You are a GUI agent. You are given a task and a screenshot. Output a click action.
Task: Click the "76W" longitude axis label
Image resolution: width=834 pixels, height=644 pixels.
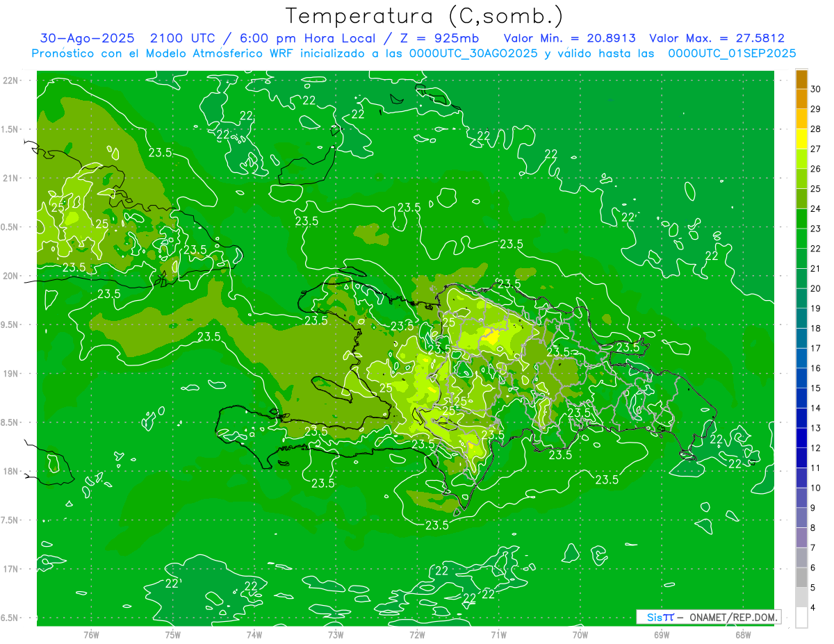tap(91, 635)
